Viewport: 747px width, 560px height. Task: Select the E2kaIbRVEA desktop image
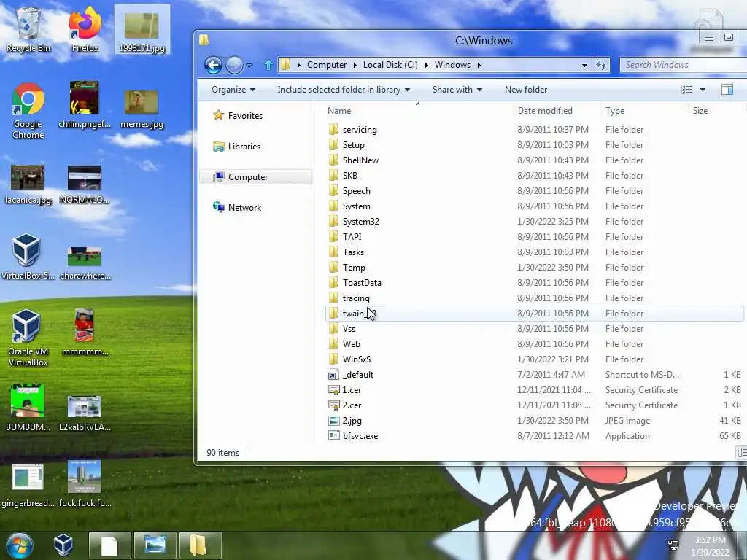(x=85, y=413)
